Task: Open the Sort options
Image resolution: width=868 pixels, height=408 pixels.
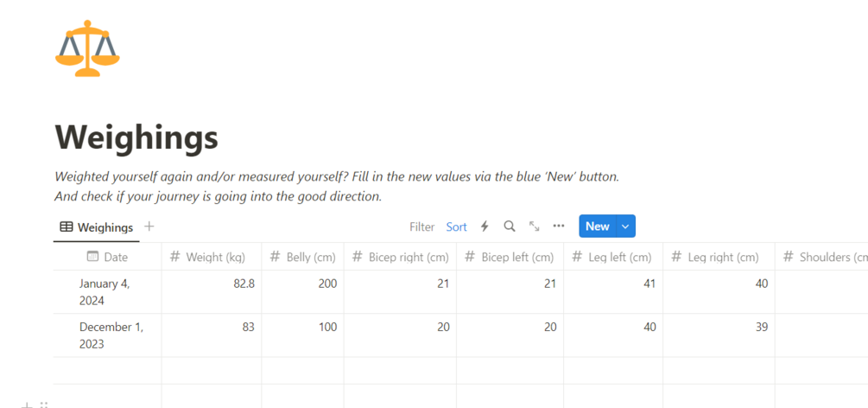Action: (x=456, y=227)
